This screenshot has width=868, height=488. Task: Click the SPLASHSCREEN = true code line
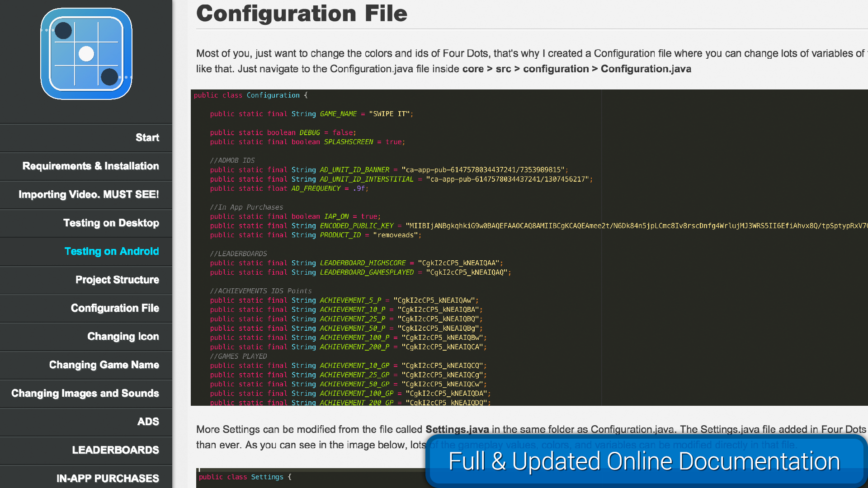click(307, 142)
